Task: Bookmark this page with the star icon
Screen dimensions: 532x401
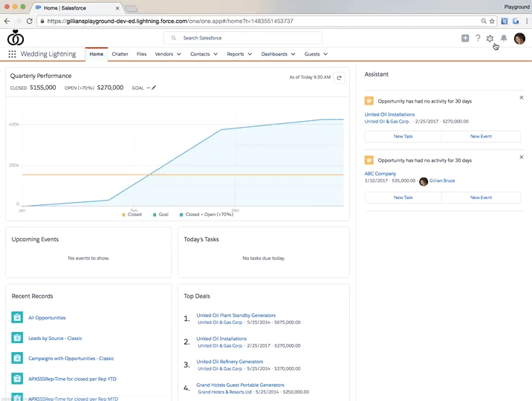Action: pos(492,21)
